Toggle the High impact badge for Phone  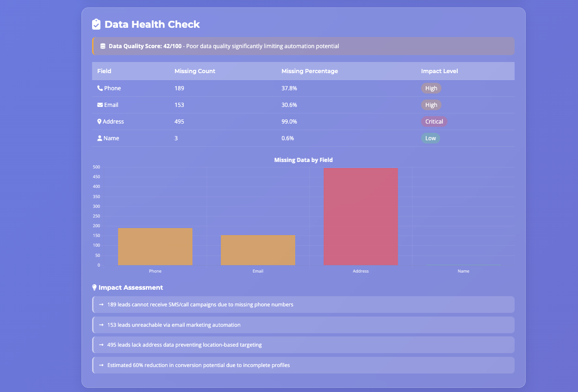click(x=431, y=88)
